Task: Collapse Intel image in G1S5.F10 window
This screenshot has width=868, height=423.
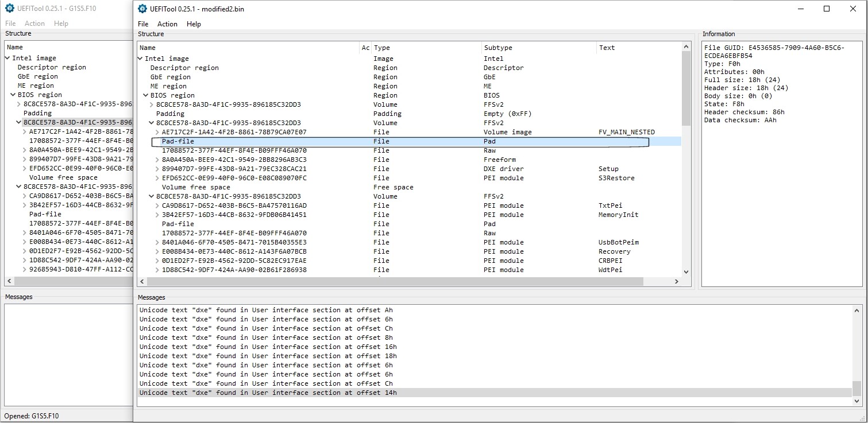Action: click(7, 58)
